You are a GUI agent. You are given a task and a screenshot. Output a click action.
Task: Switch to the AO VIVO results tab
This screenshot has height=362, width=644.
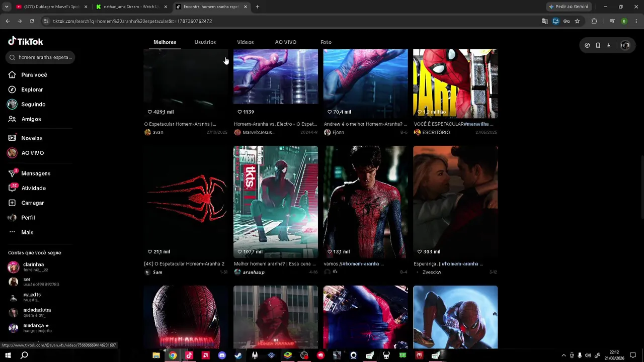click(286, 42)
